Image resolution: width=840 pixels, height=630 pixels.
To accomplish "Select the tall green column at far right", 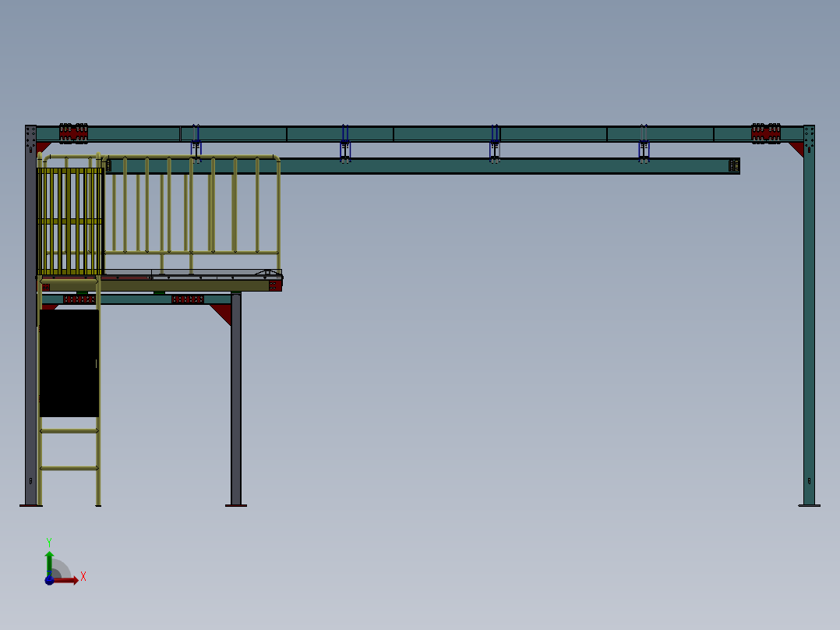I will pos(809,315).
